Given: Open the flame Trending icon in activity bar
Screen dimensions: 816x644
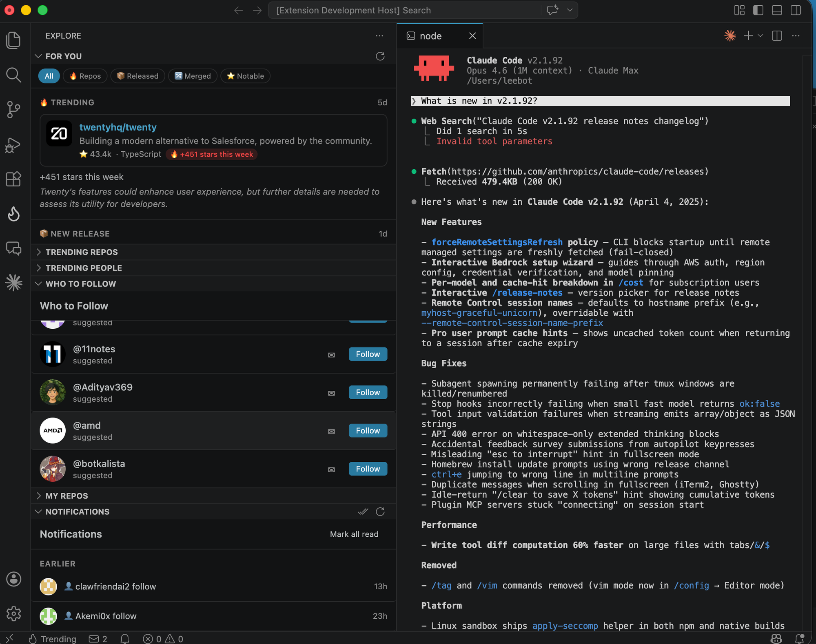Looking at the screenshot, I should point(13,214).
